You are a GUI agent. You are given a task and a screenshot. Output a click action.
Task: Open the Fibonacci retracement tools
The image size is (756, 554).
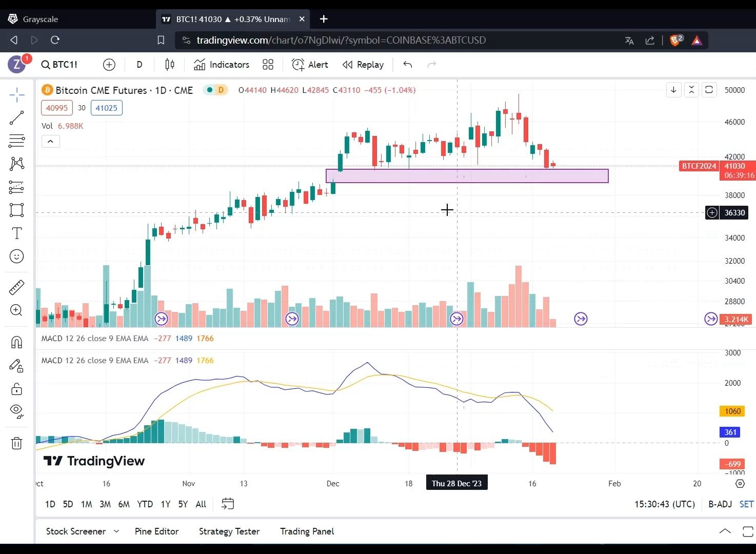point(16,141)
